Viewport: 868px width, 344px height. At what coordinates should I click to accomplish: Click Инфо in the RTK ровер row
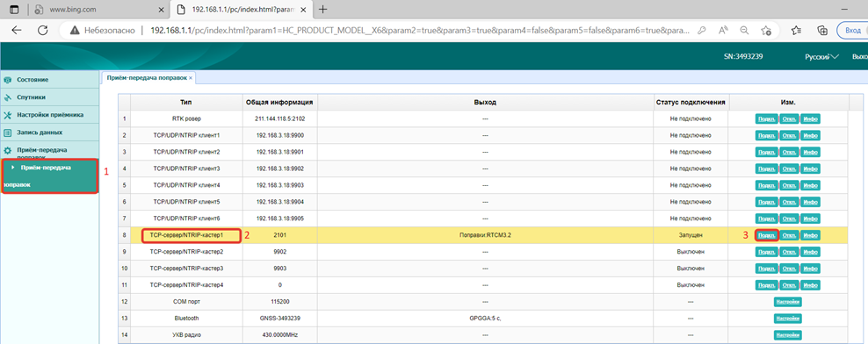pos(810,118)
